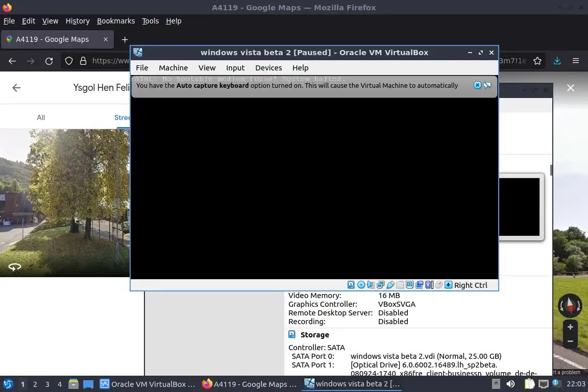This screenshot has width=588, height=392.
Task: Click the 360 rotate icon on the street photo
Action: tap(15, 267)
